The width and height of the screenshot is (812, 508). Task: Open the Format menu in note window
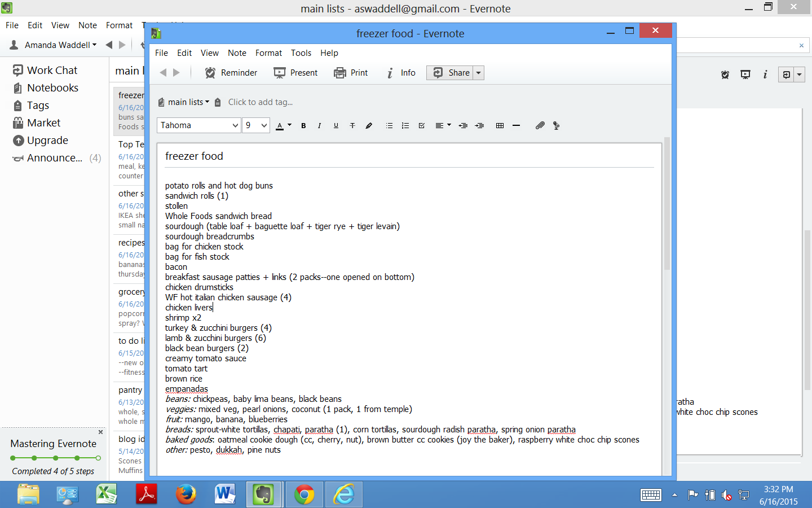(x=268, y=53)
